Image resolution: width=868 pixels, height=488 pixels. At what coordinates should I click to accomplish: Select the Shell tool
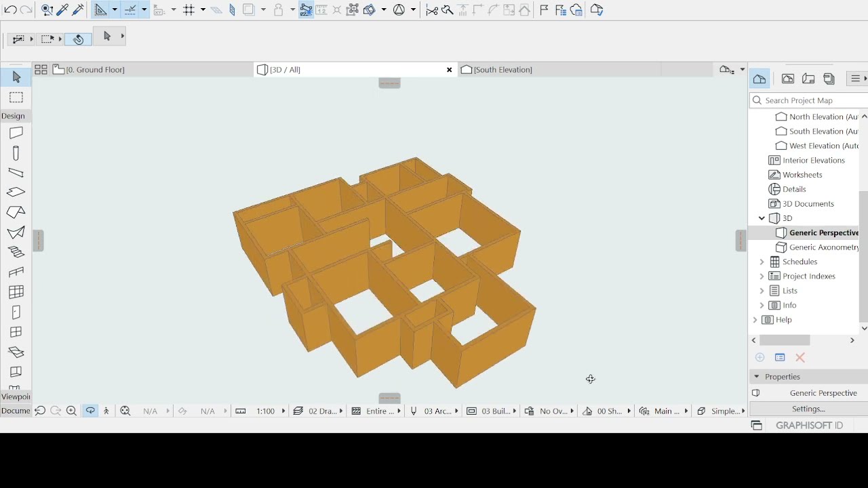[x=16, y=232]
